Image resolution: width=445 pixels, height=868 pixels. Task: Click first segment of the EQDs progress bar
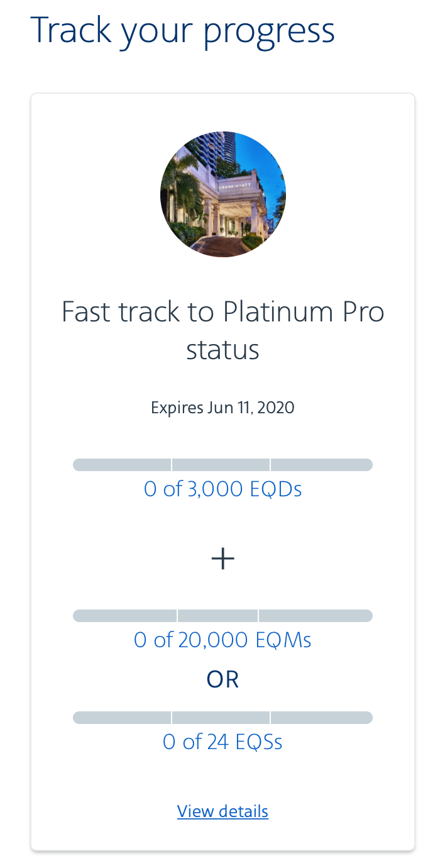click(122, 465)
